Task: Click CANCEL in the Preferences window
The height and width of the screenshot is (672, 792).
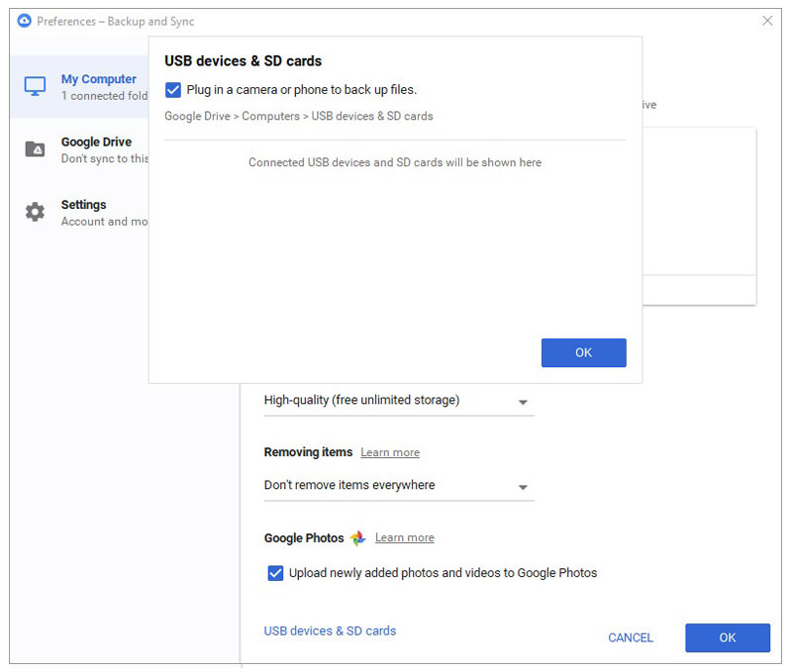Action: click(631, 638)
